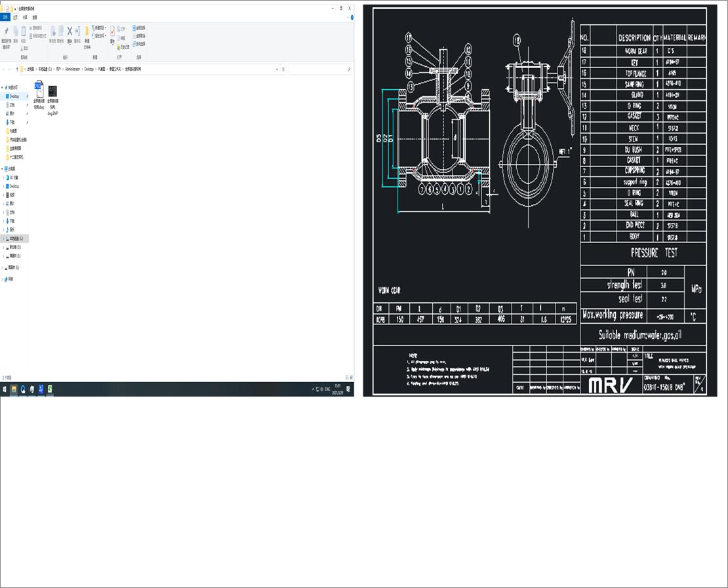Click Invert selection in the ribbon
The width and height of the screenshot is (728, 588).
139,44
